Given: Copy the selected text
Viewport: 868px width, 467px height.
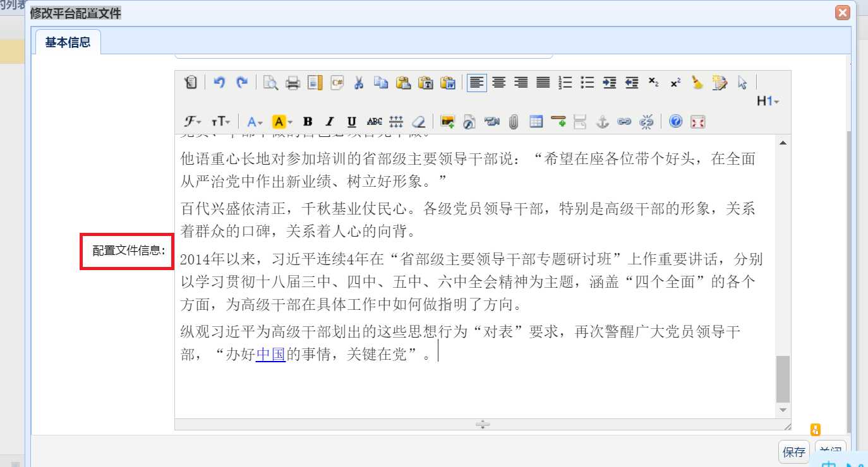Looking at the screenshot, I should coord(381,83).
